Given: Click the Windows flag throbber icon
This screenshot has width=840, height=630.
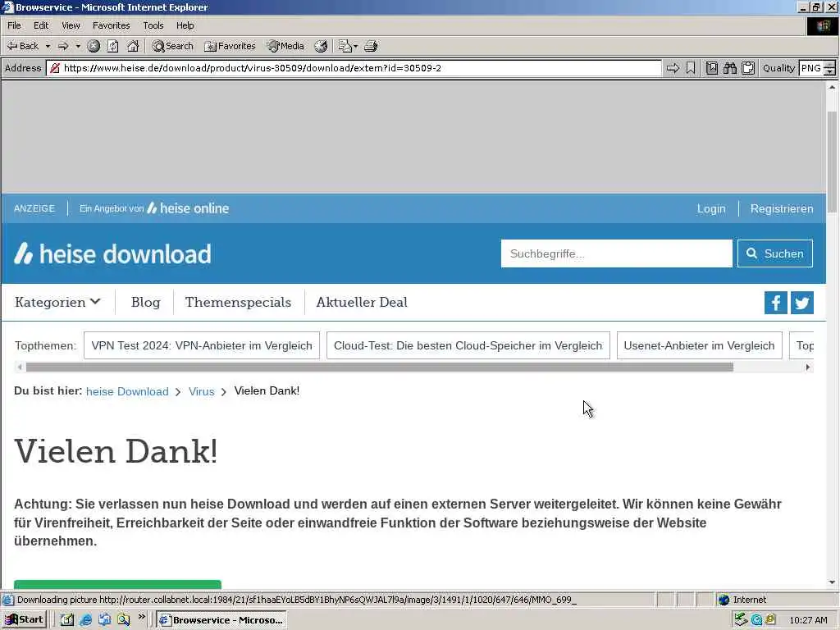Looking at the screenshot, I should (x=822, y=25).
